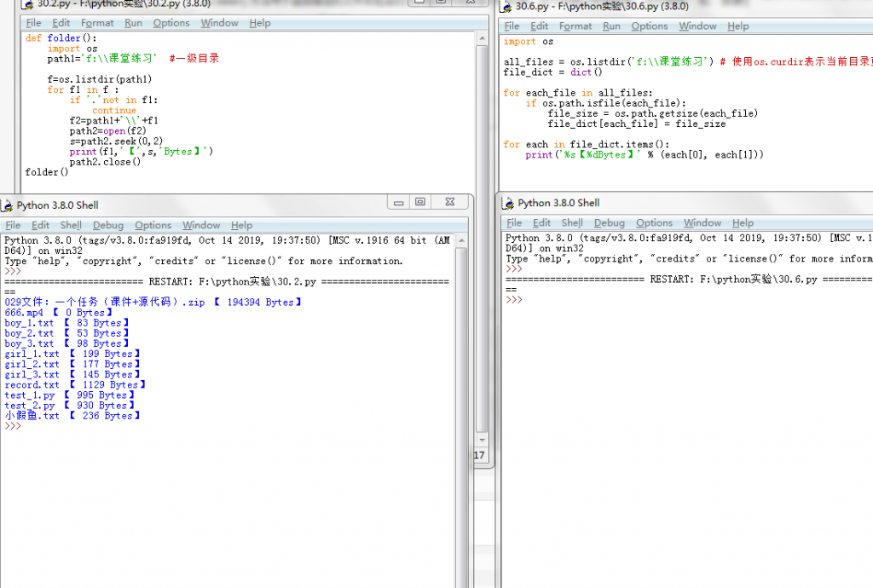Open the Run menu in 30.2.py editor

click(133, 23)
